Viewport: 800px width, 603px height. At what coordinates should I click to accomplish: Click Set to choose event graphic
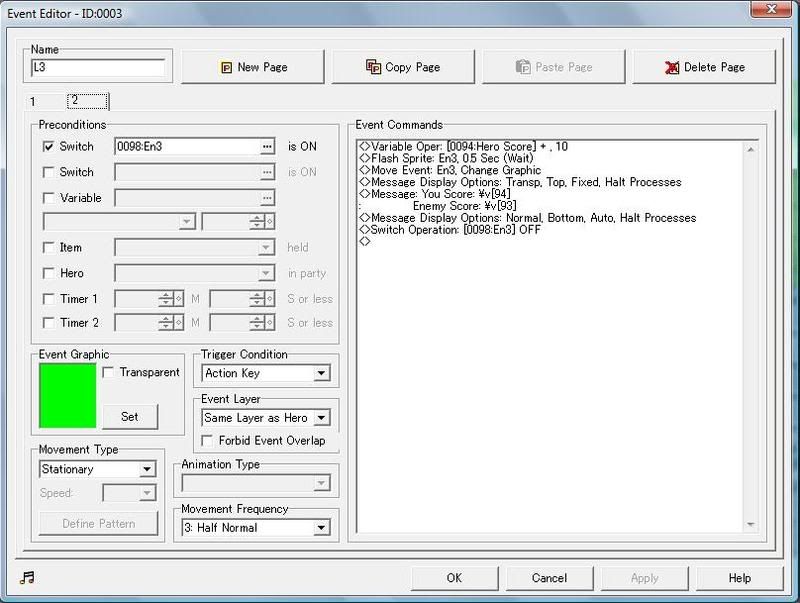pyautogui.click(x=130, y=417)
